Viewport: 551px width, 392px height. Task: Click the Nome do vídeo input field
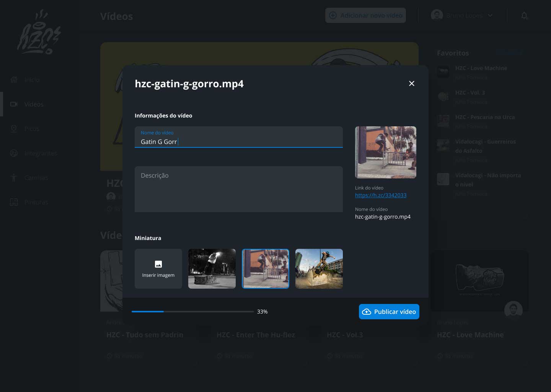tap(239, 137)
